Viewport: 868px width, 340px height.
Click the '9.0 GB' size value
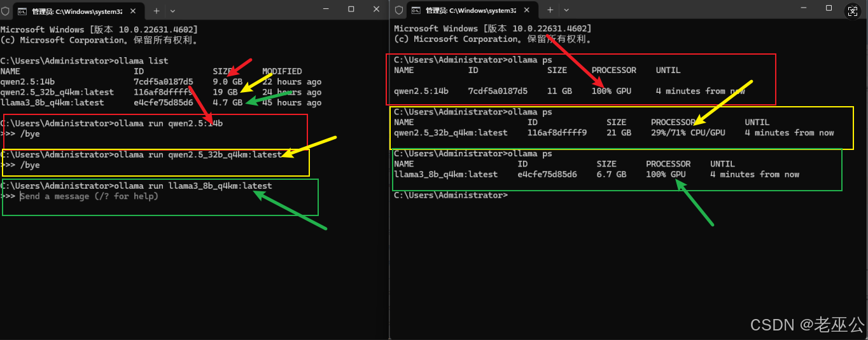[x=228, y=82]
